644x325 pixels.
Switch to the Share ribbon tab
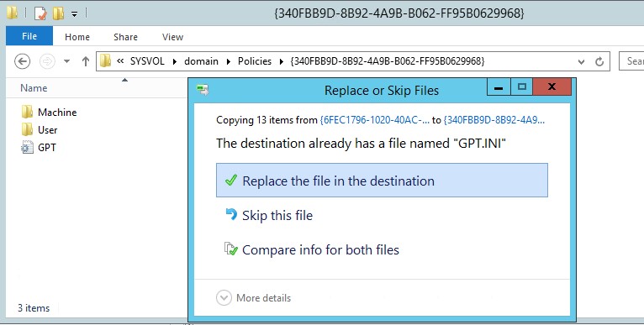[x=125, y=37]
